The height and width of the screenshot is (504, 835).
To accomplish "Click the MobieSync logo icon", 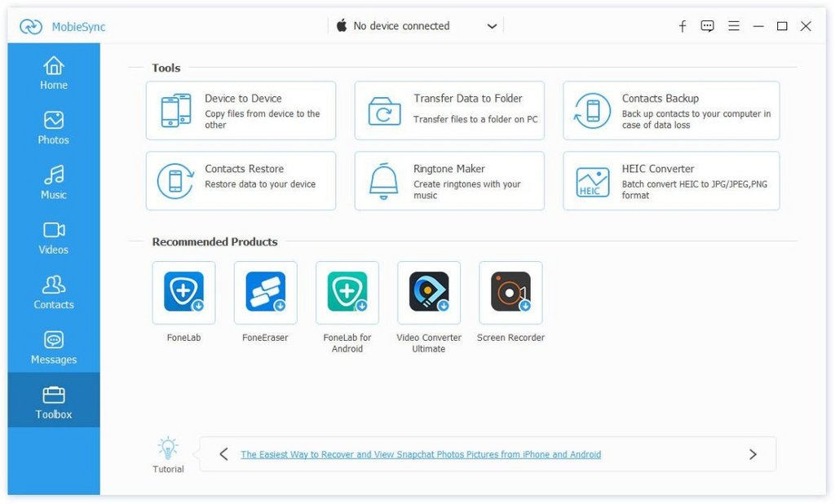I will pos(30,27).
